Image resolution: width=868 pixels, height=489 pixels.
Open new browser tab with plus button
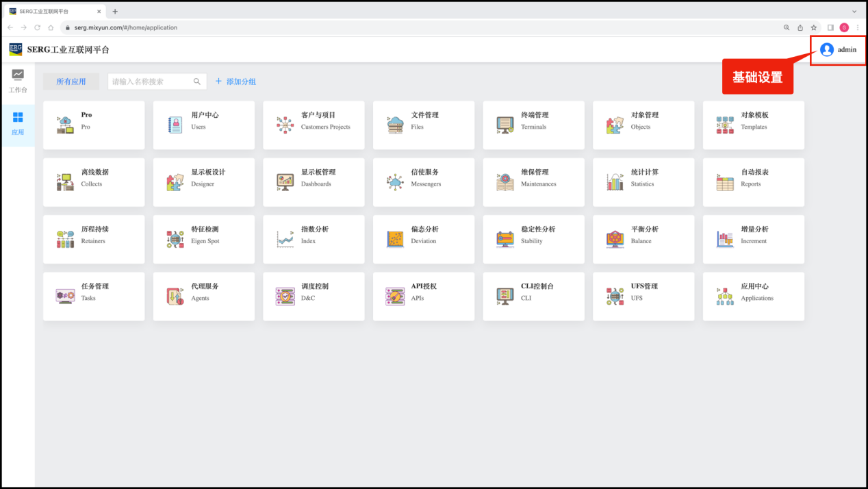point(115,12)
